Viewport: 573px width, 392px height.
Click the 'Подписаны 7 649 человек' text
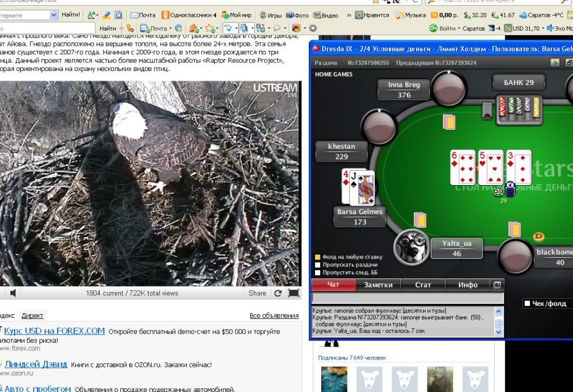[x=352, y=358]
